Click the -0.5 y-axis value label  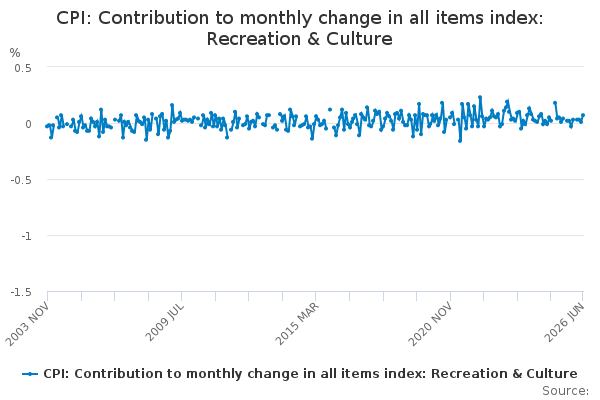21,180
